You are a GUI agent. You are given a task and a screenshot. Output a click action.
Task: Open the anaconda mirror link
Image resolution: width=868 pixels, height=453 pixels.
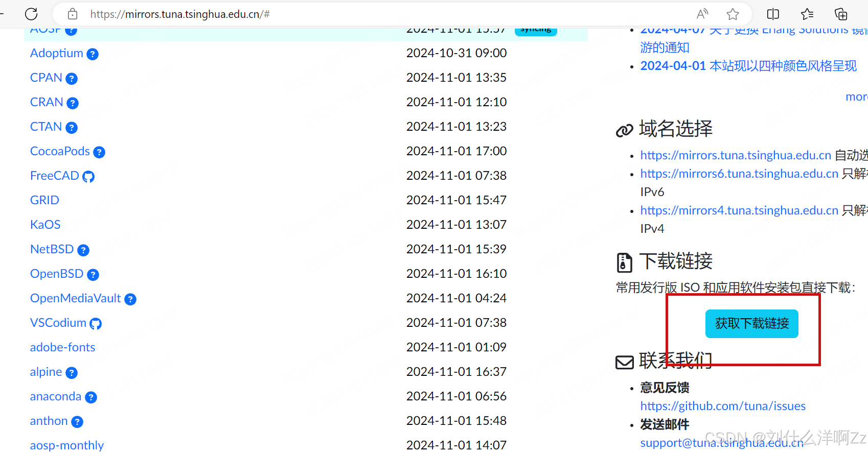click(x=56, y=396)
